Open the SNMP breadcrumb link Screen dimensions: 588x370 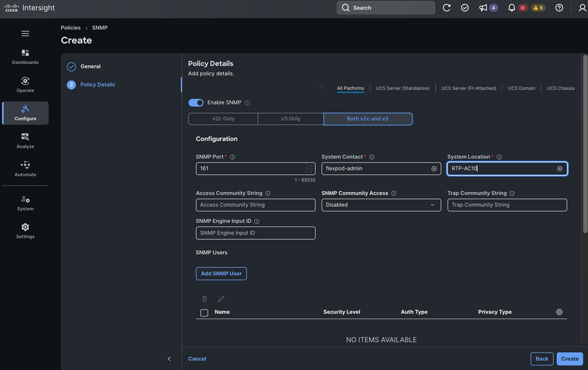point(100,28)
